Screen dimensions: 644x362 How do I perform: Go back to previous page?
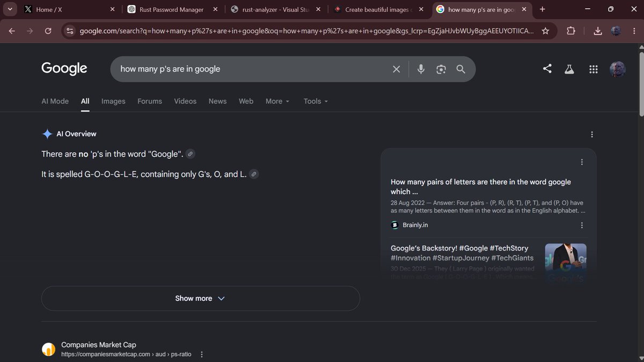pyautogui.click(x=12, y=31)
